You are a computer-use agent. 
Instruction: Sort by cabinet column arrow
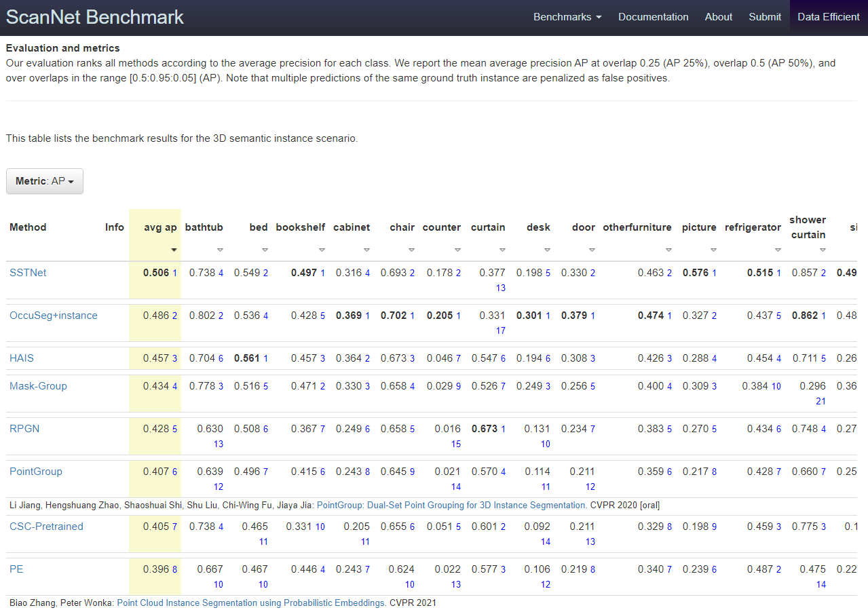click(366, 250)
